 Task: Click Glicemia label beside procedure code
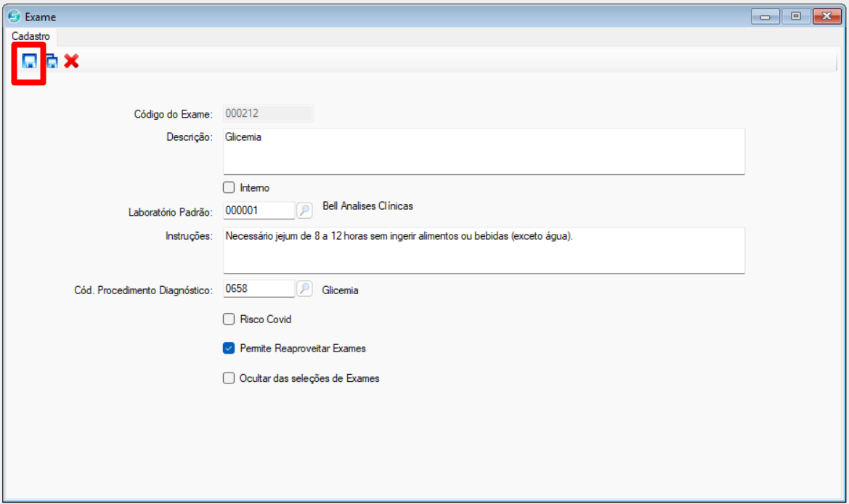point(340,290)
